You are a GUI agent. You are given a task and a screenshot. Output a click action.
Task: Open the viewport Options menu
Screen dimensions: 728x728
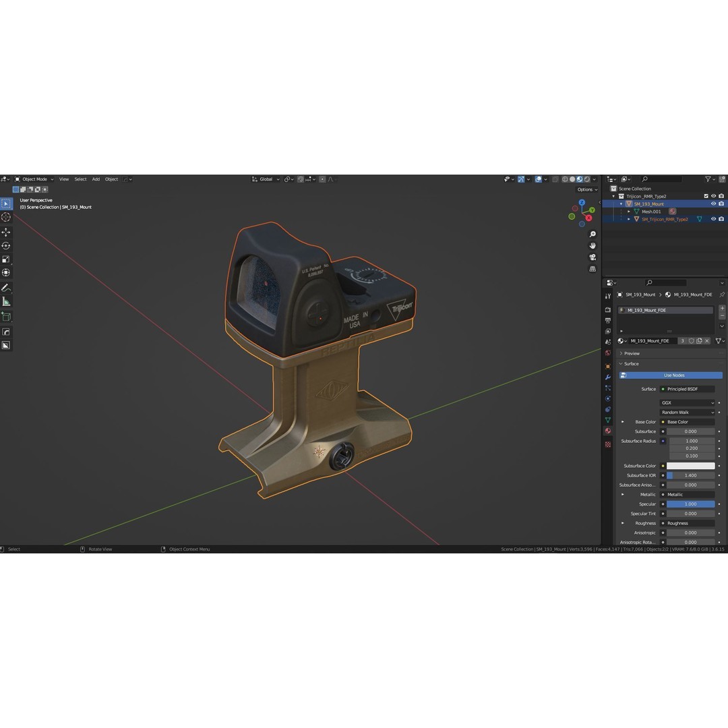587,189
